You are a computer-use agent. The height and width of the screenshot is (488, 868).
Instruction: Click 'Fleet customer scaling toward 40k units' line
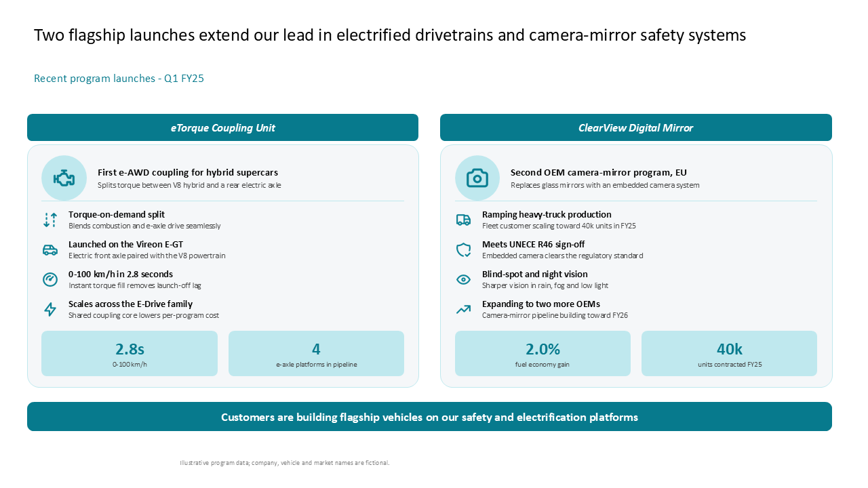559,226
